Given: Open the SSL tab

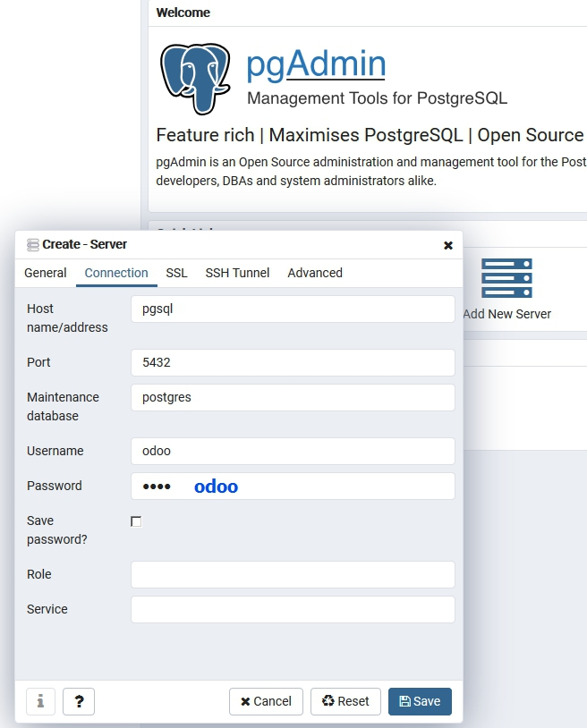Looking at the screenshot, I should pos(176,273).
